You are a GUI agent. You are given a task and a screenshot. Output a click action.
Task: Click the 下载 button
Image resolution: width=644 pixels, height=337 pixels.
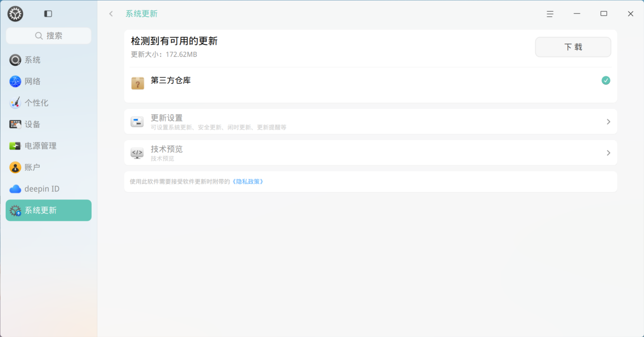(x=573, y=47)
